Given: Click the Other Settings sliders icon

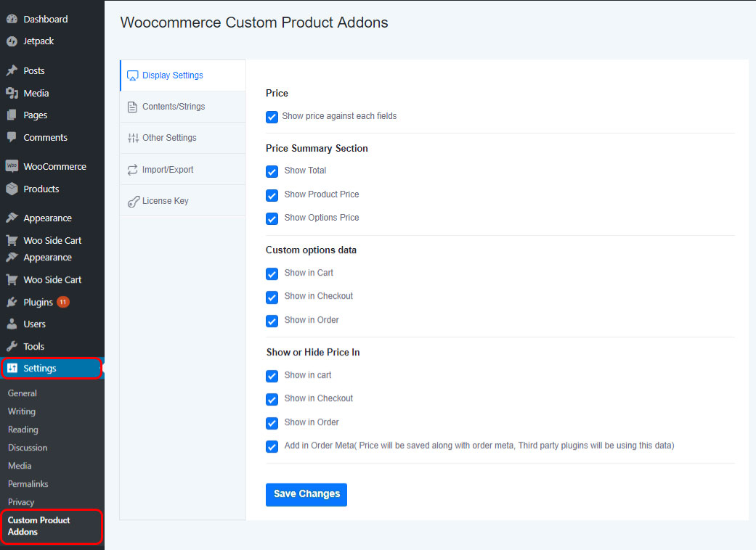Looking at the screenshot, I should click(x=133, y=138).
